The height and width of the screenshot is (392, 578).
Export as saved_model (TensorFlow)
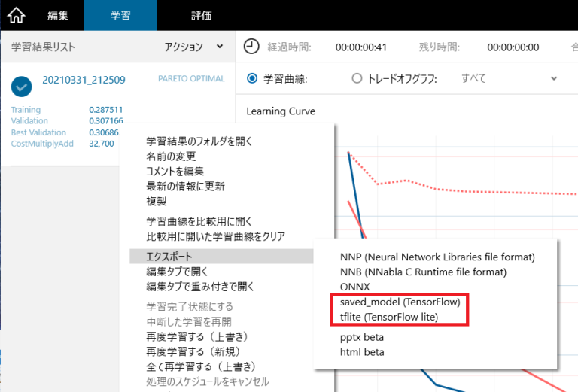400,302
